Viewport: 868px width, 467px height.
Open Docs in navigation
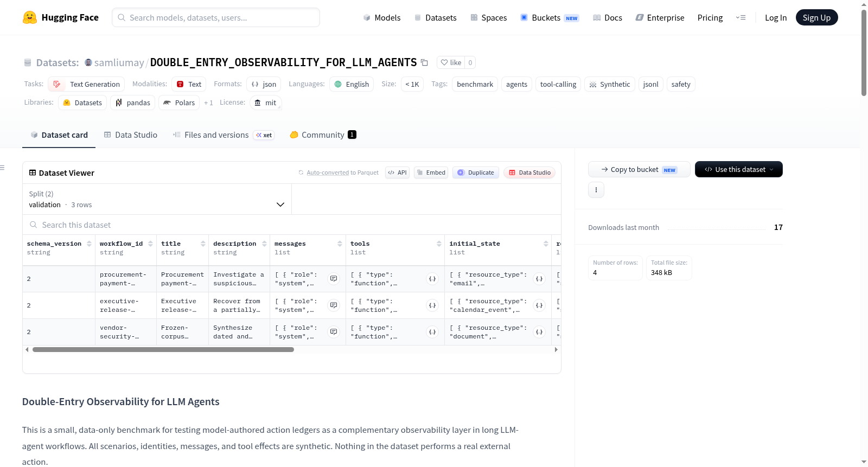(x=607, y=17)
